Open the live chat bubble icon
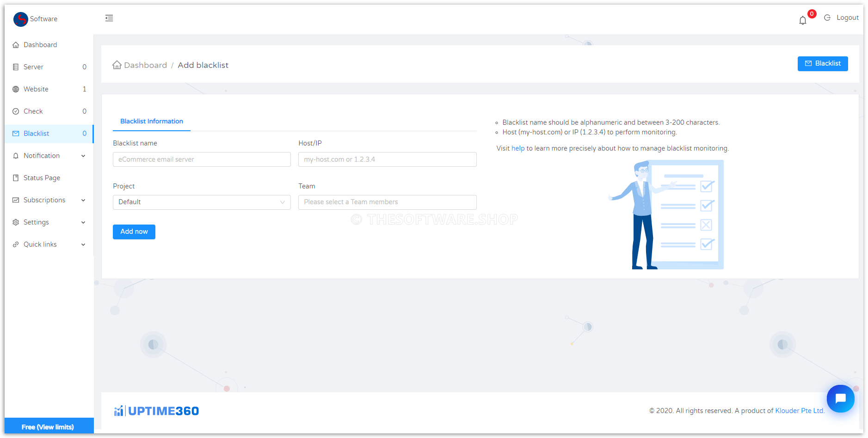This screenshot has height=438, width=868. point(840,398)
